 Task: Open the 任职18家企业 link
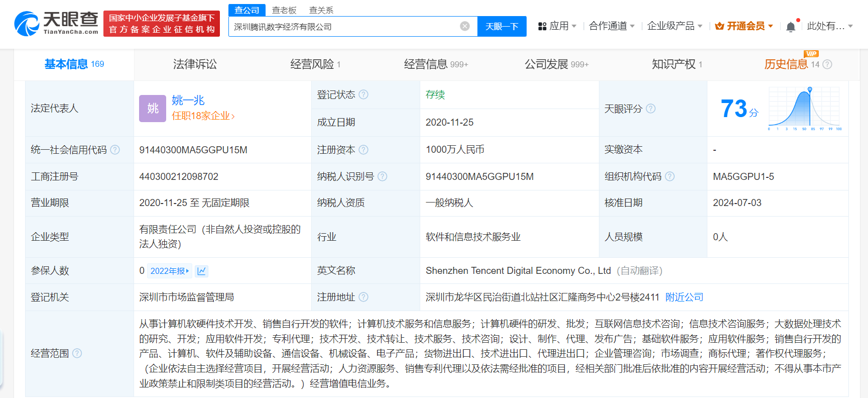point(203,116)
